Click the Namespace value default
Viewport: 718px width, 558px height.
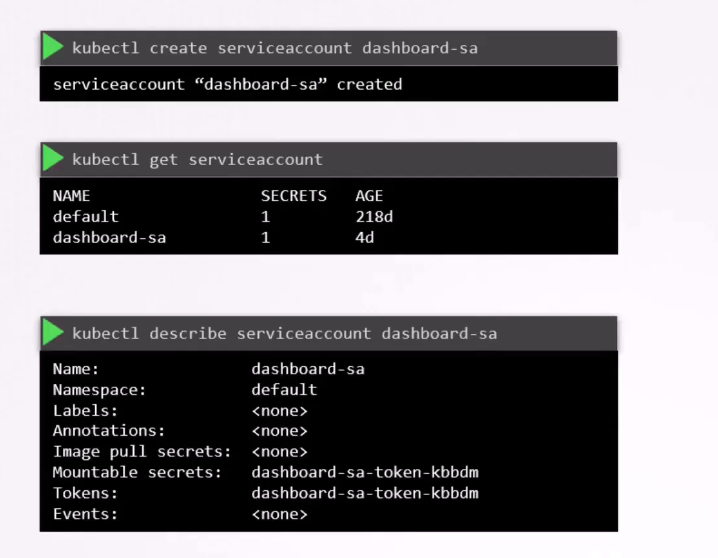click(284, 390)
